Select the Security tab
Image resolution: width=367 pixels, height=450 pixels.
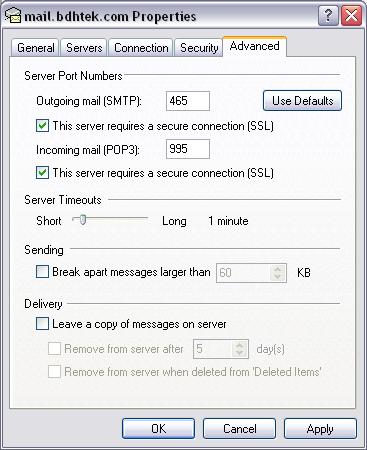199,48
